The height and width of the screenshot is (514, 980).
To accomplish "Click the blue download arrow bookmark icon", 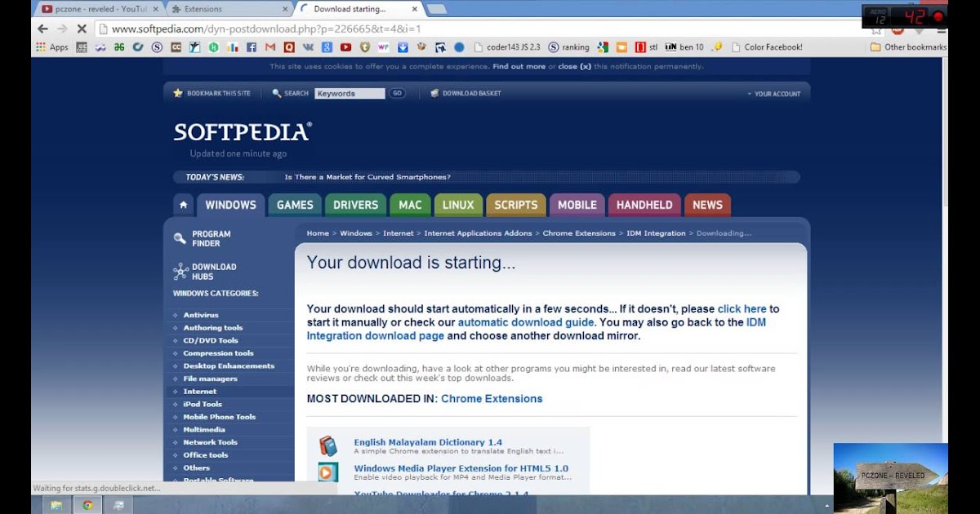I will click(403, 47).
